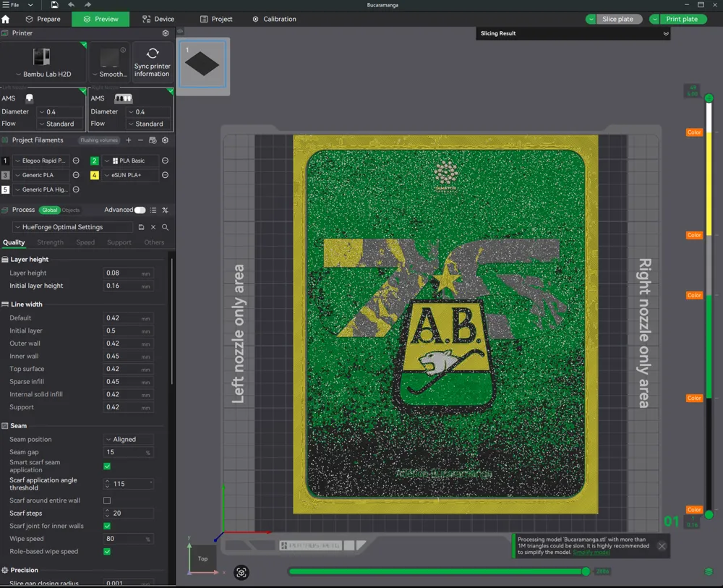Image resolution: width=723 pixels, height=588 pixels.
Task: Click Slice plate button
Action: click(x=618, y=19)
